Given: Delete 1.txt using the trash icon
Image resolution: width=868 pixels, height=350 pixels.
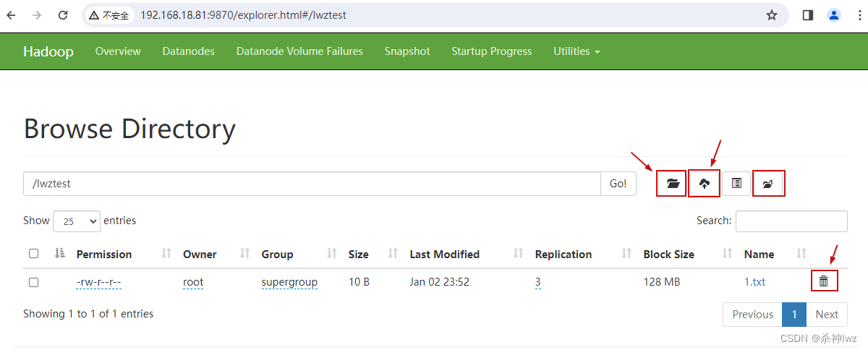Looking at the screenshot, I should pyautogui.click(x=823, y=281).
